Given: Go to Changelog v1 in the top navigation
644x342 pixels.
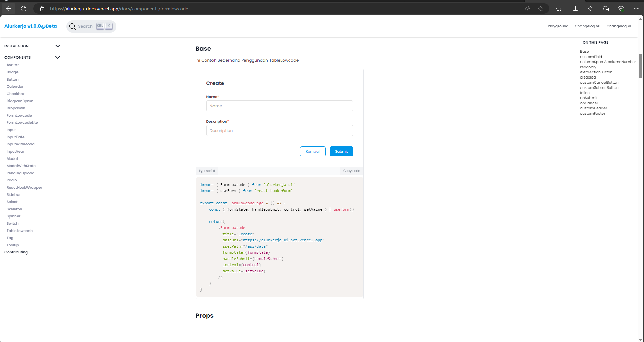Looking at the screenshot, I should (619, 26).
